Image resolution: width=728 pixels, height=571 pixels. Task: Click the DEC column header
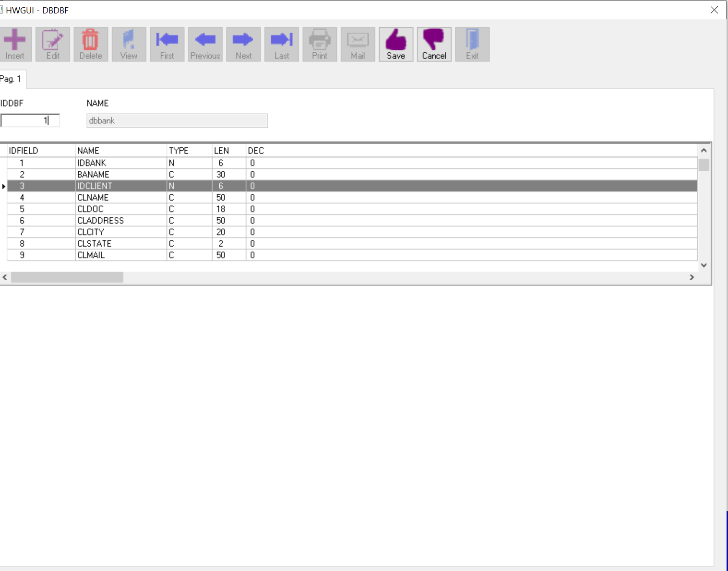pyautogui.click(x=256, y=151)
